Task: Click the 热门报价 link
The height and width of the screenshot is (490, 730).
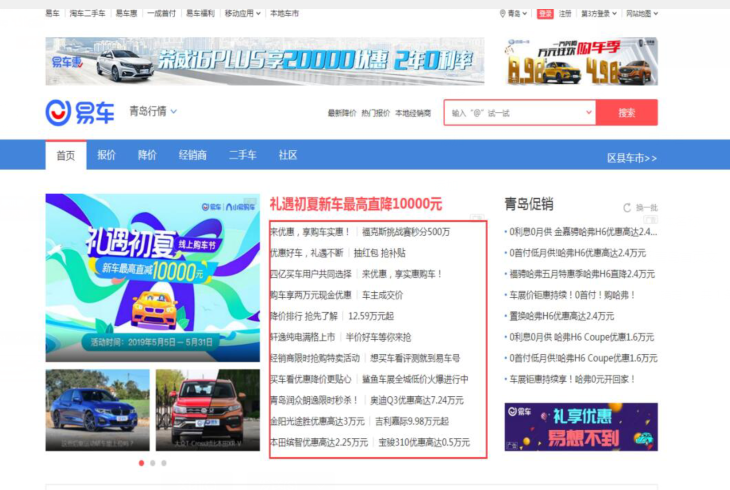Action: tap(375, 113)
